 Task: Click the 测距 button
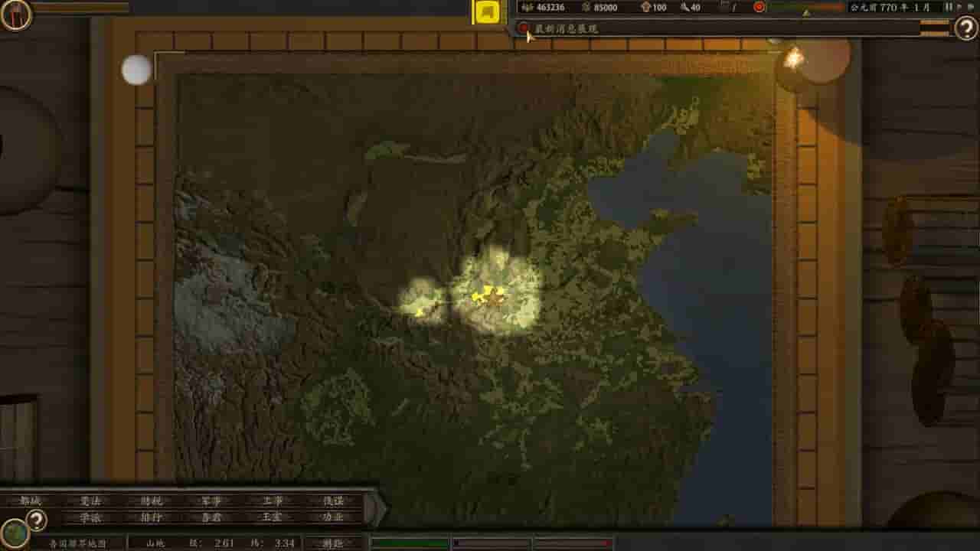pos(334,543)
